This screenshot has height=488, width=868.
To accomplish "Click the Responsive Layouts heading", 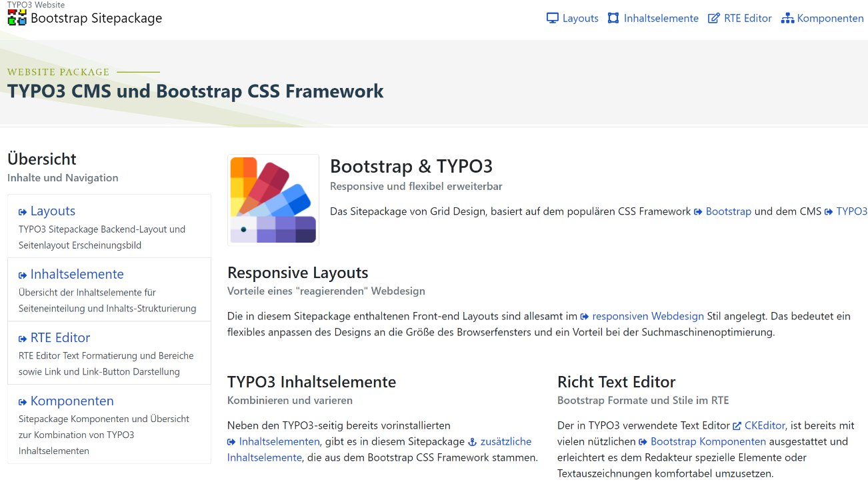I will point(298,273).
